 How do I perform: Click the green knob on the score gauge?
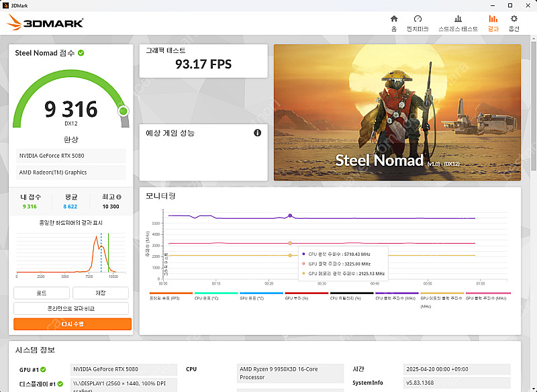(124, 111)
